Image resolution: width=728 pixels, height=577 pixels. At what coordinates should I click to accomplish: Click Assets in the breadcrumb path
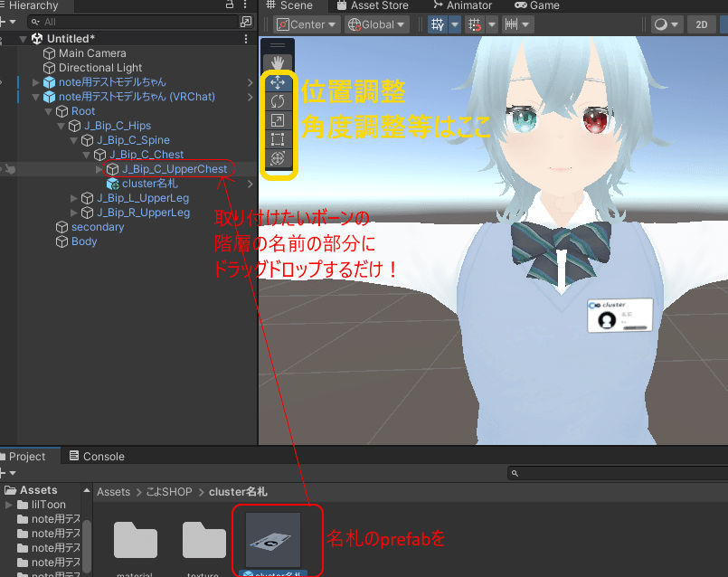click(x=113, y=492)
